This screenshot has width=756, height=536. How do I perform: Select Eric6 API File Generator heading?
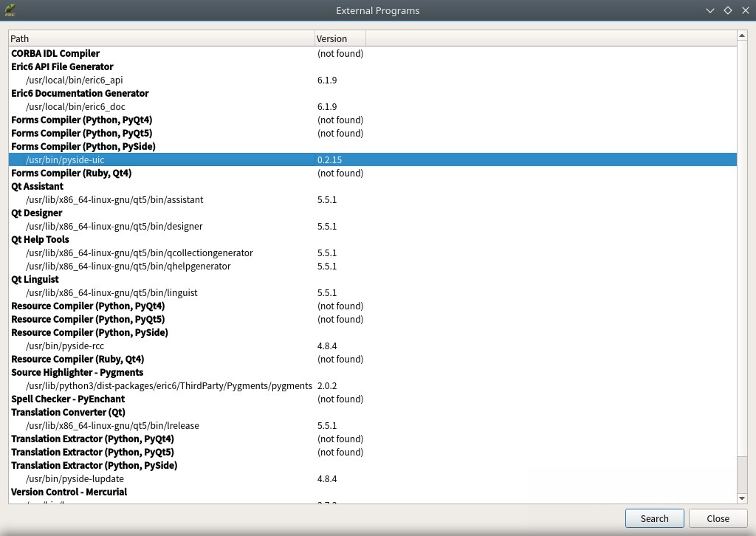pos(373,66)
